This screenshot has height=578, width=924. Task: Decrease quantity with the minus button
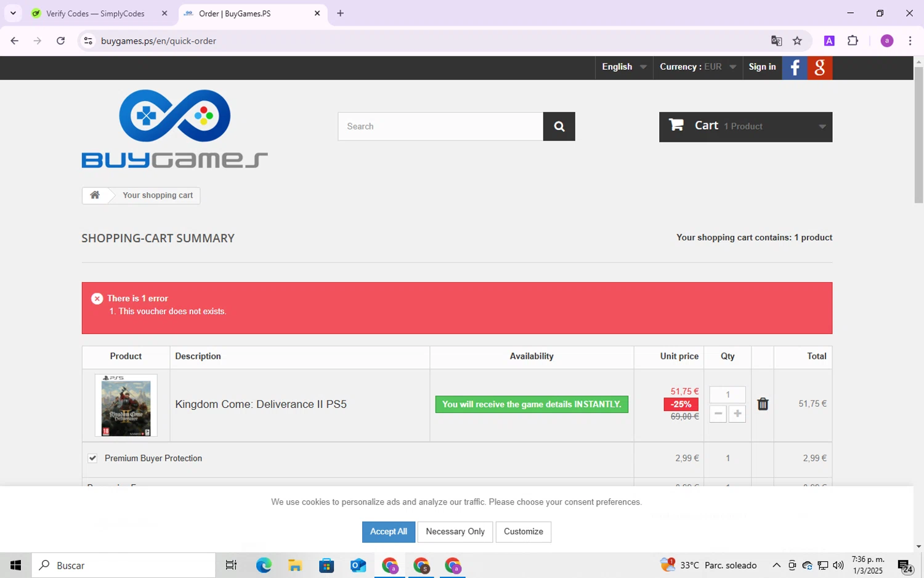click(718, 413)
